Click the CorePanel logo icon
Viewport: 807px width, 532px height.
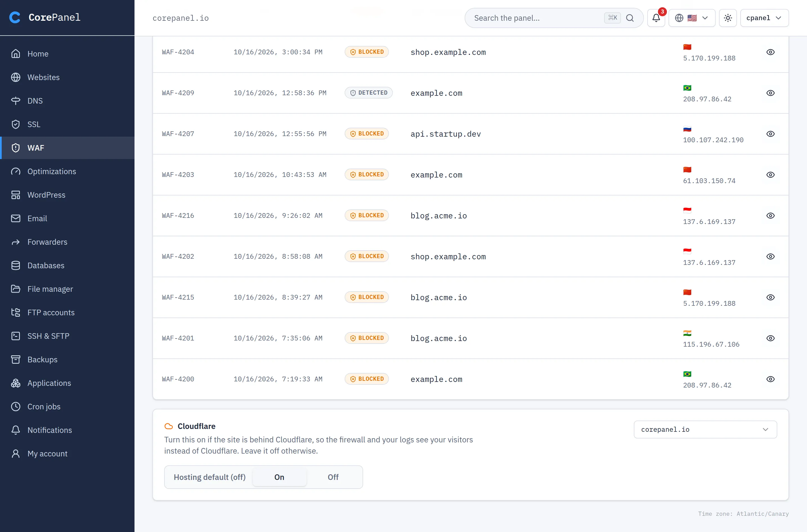[x=15, y=17]
